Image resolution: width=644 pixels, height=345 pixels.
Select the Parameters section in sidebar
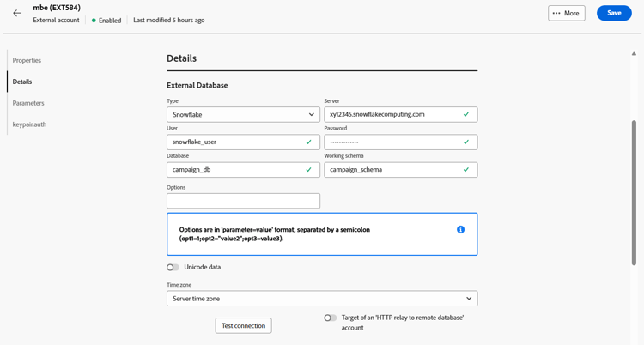28,103
